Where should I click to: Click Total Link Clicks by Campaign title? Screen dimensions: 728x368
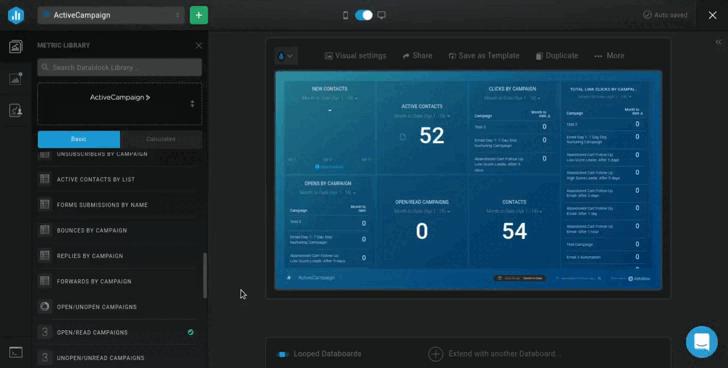pos(603,89)
